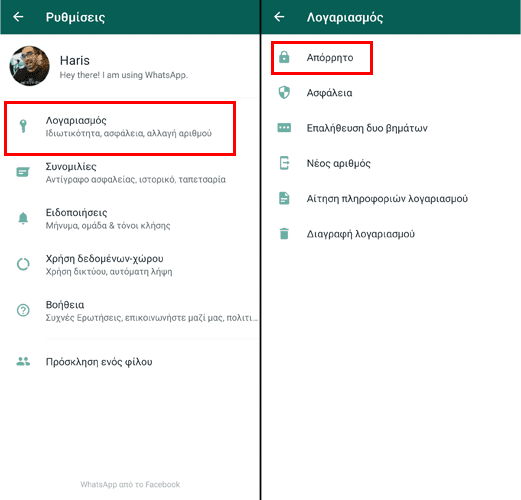The width and height of the screenshot is (521, 500).
Task: Click the data usage circle icon
Action: point(23,264)
